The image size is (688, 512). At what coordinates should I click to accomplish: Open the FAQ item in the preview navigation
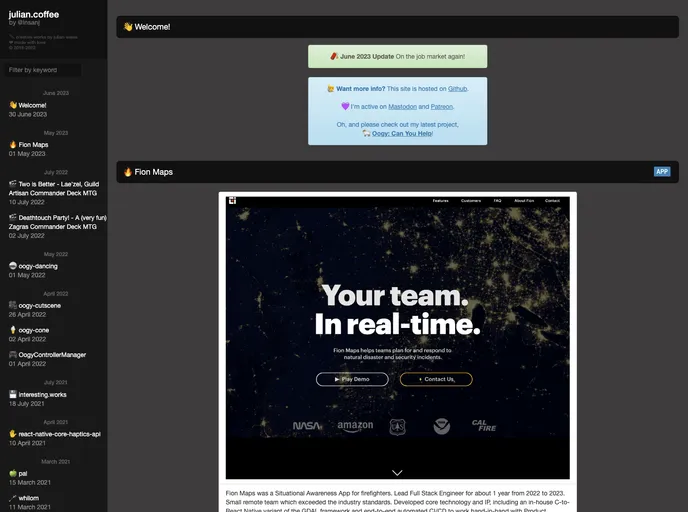(497, 201)
